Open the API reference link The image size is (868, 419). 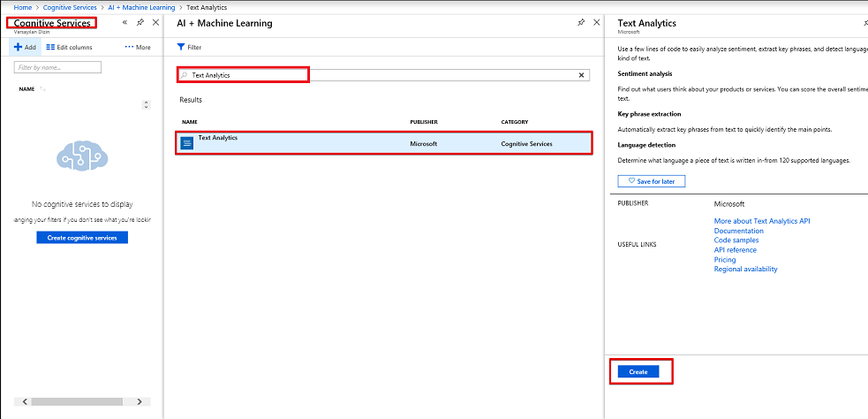tap(736, 250)
